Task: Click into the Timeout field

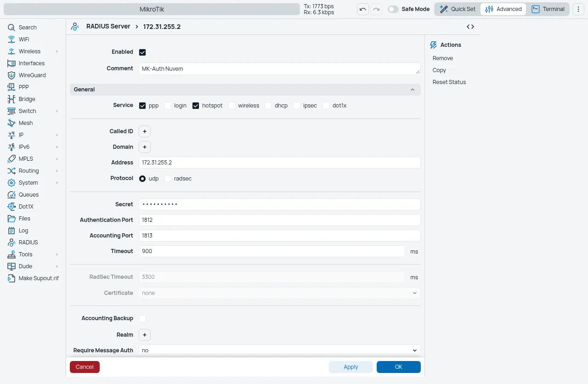Action: (271, 251)
